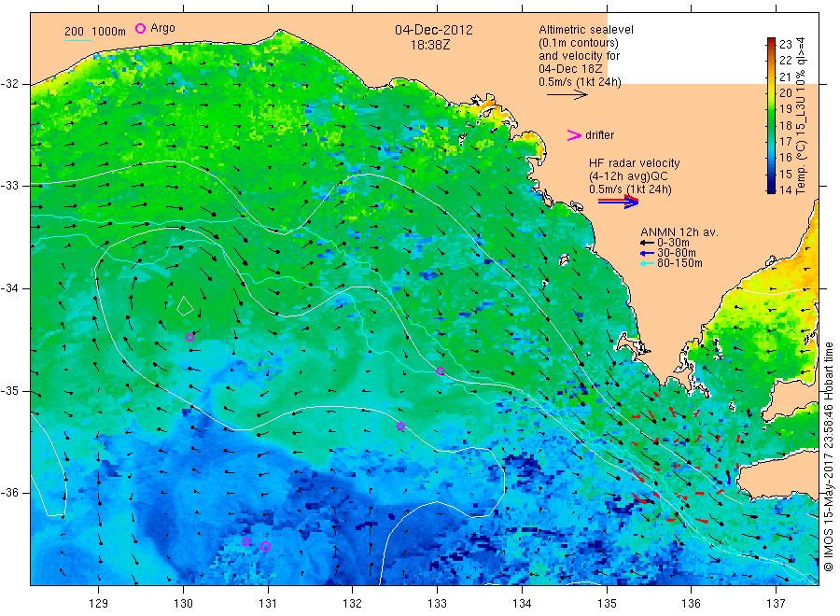Viewport: 840px width, 616px height.
Task: Click the 19 degree label on color bar
Action: click(785, 109)
